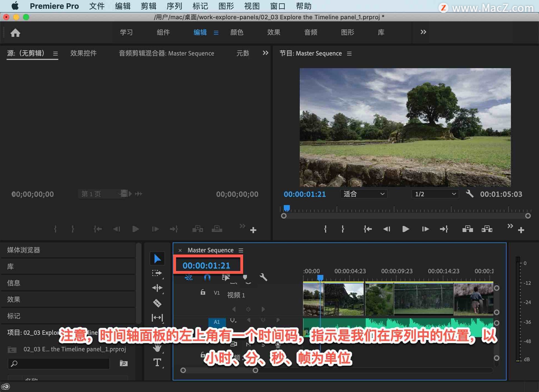539x392 pixels.
Task: Switch to the 颜色 workspace
Action: (237, 32)
